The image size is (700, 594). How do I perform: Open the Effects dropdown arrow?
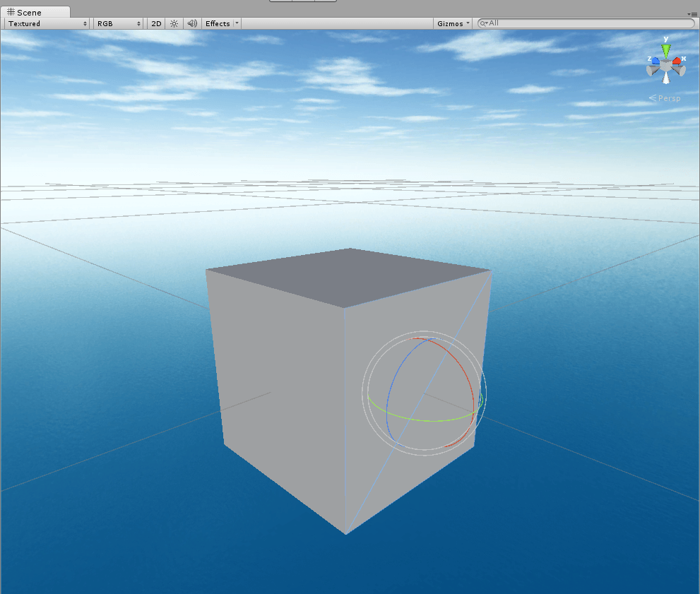point(237,23)
